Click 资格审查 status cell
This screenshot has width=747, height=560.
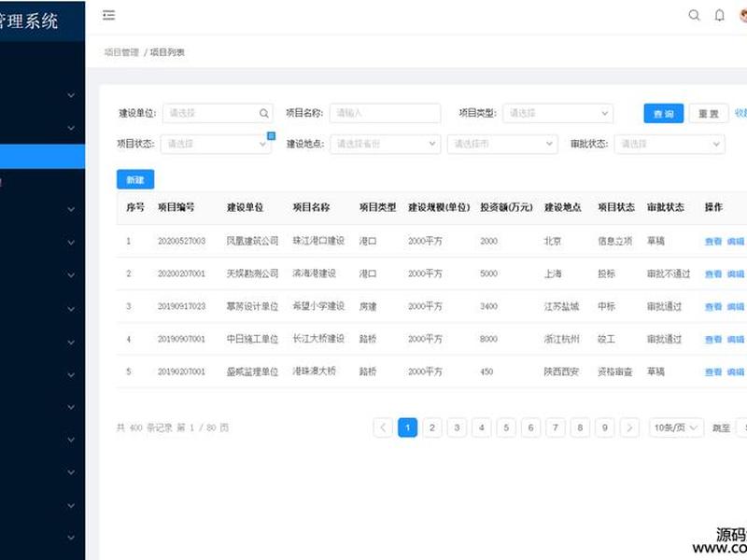(x=615, y=371)
